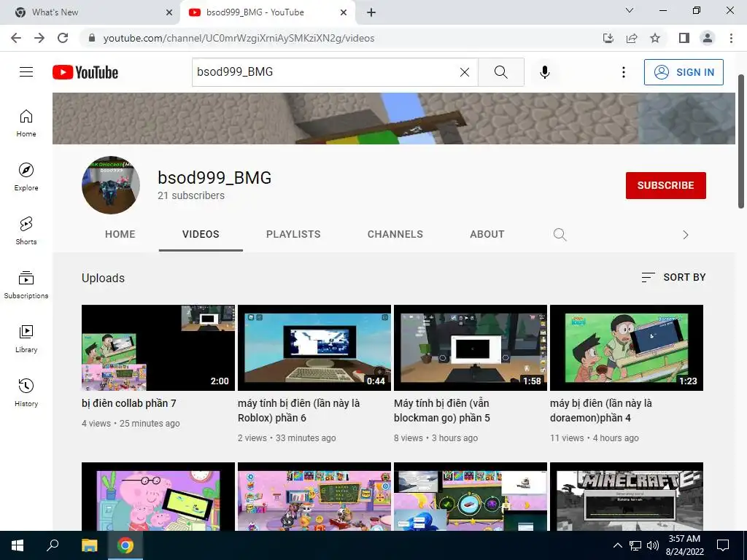Open File Explorer from taskbar
The height and width of the screenshot is (560, 747).
click(89, 545)
